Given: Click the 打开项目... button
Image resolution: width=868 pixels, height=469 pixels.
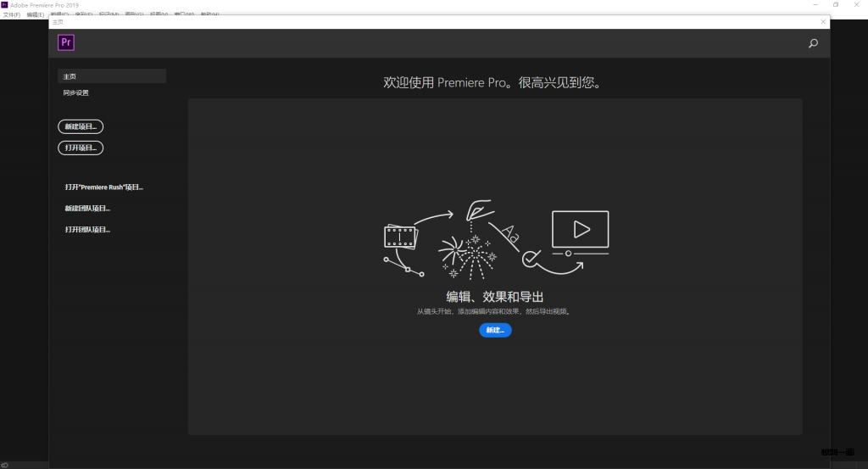Looking at the screenshot, I should pos(81,148).
